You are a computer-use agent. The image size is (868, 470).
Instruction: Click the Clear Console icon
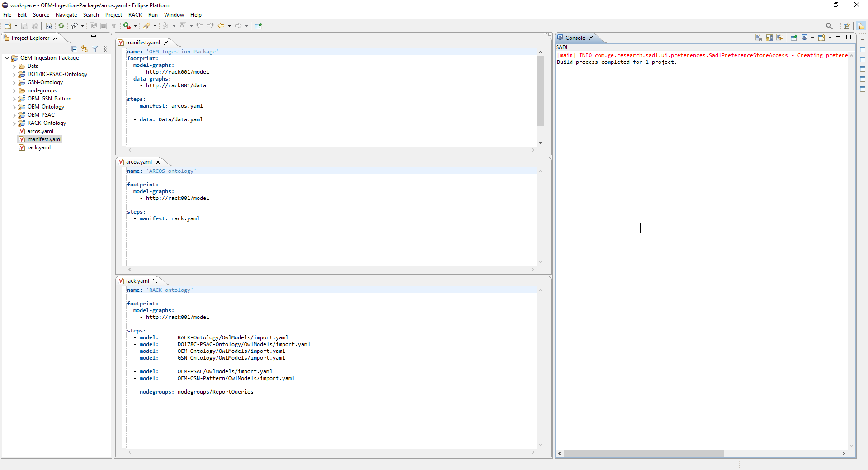759,38
